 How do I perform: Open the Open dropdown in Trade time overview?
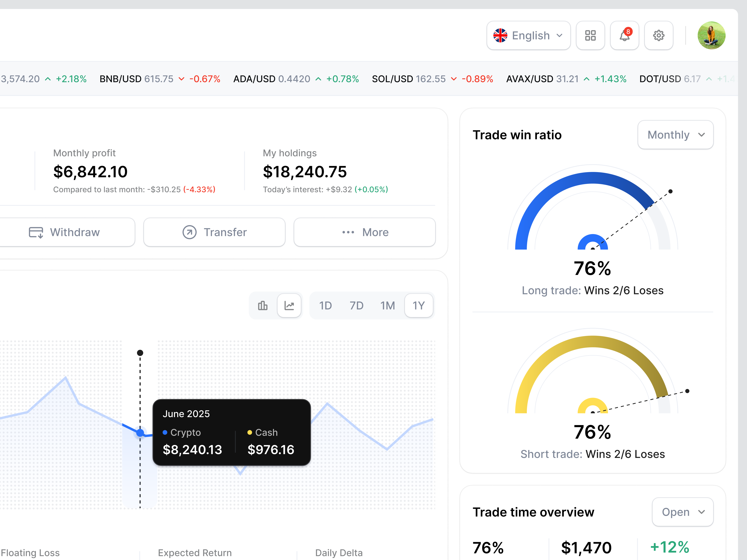click(x=683, y=512)
